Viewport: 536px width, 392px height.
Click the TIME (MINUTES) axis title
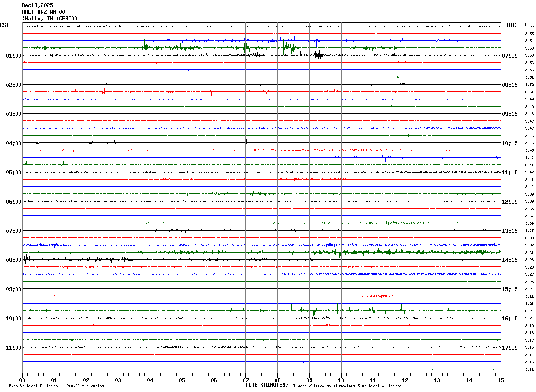(267, 385)
